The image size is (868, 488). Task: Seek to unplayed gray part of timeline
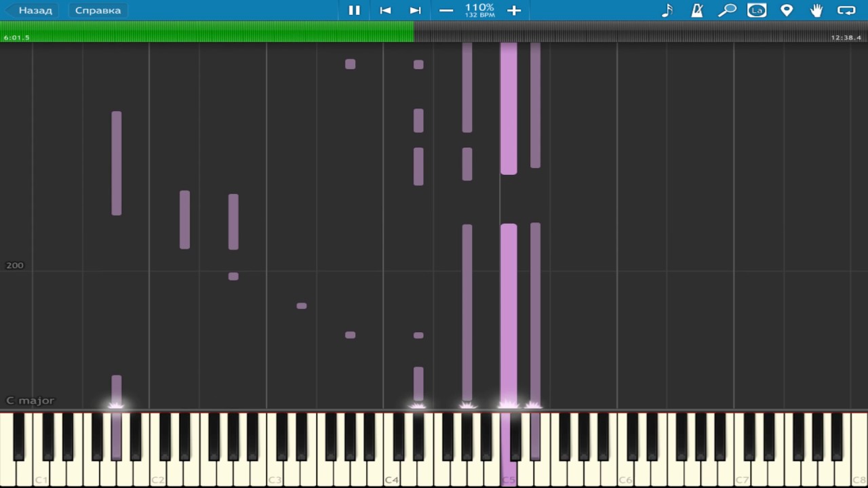[641, 31]
